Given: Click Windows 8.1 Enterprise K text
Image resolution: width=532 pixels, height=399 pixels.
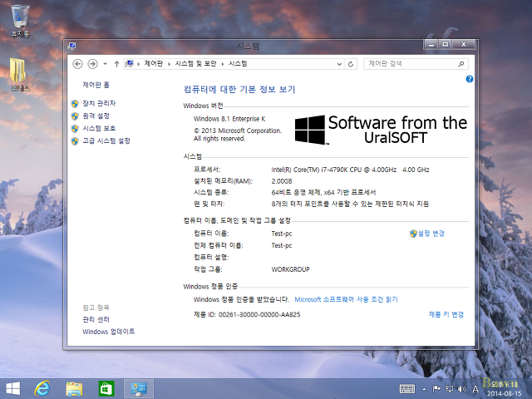Looking at the screenshot, I should [x=229, y=119].
